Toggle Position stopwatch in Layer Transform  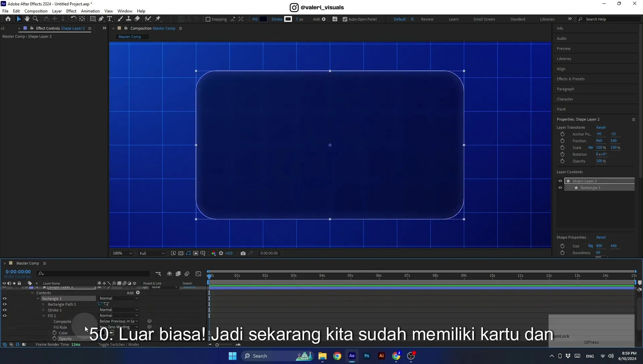point(563,141)
